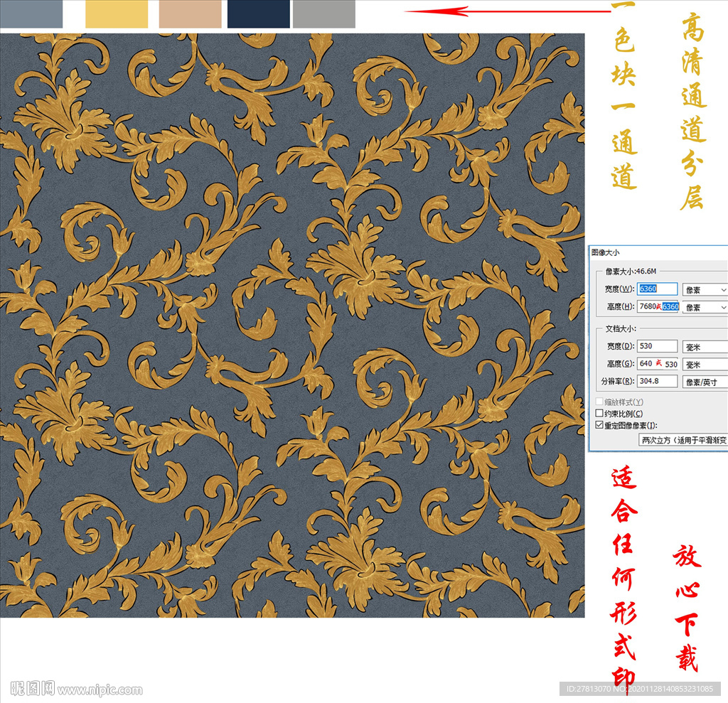The width and height of the screenshot is (728, 703).
Task: Click the pixel width field showing 6360
Action: [x=657, y=289]
